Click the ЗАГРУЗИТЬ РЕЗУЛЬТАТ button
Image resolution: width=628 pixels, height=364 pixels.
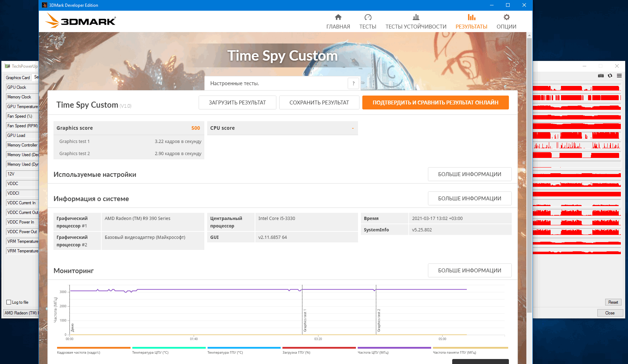pyautogui.click(x=237, y=103)
